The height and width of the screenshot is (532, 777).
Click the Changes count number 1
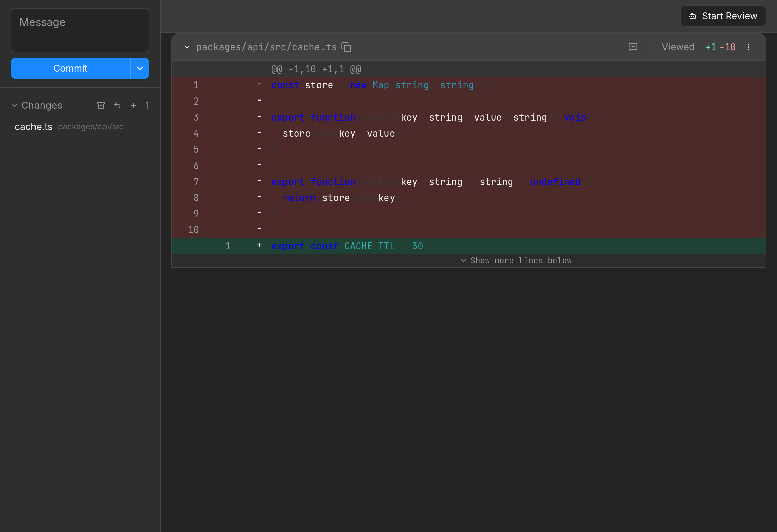click(x=147, y=105)
